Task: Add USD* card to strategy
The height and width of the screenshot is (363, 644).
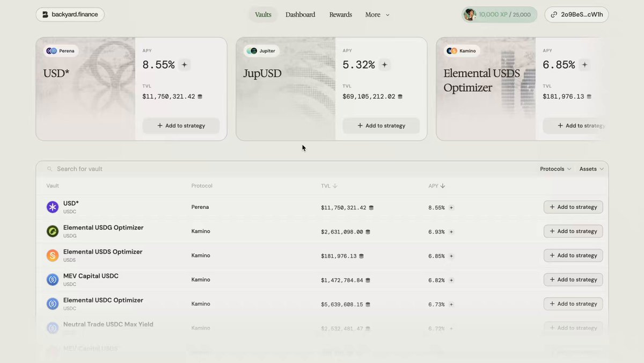Action: point(181,126)
